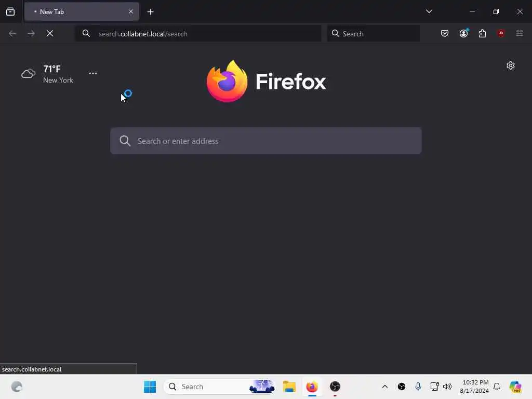Open File Explorer from taskbar
This screenshot has width=532, height=399.
(x=289, y=387)
